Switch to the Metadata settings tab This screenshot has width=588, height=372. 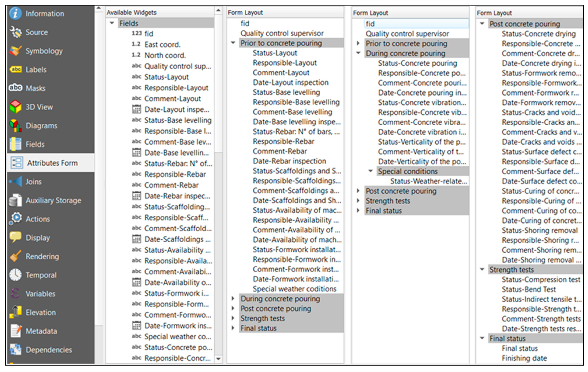51,331
